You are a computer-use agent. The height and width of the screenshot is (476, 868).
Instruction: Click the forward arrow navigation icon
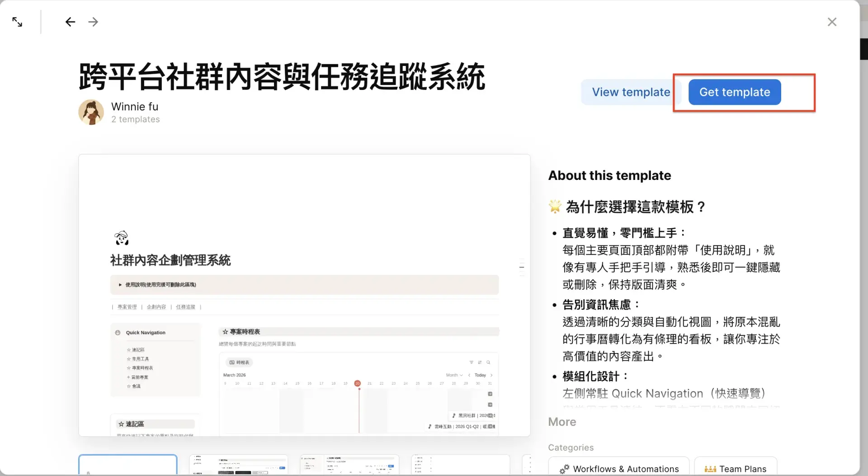tap(93, 22)
